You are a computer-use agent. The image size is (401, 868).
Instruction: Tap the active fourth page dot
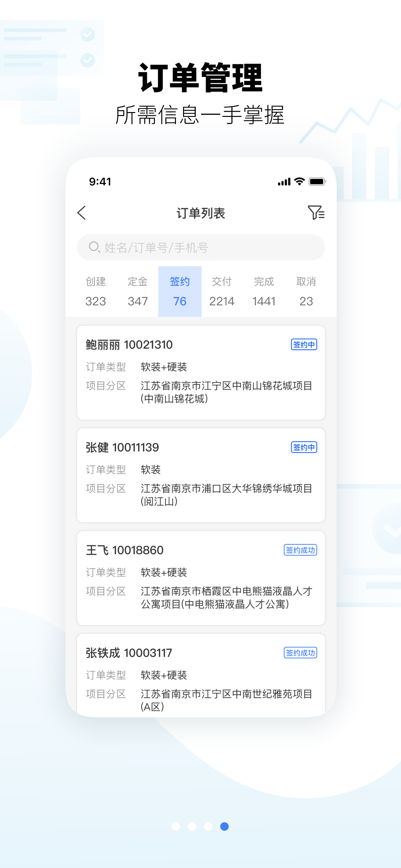(224, 826)
